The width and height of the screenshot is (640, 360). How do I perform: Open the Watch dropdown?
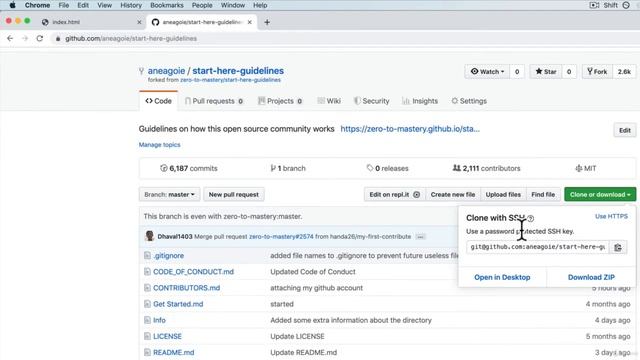point(487,71)
